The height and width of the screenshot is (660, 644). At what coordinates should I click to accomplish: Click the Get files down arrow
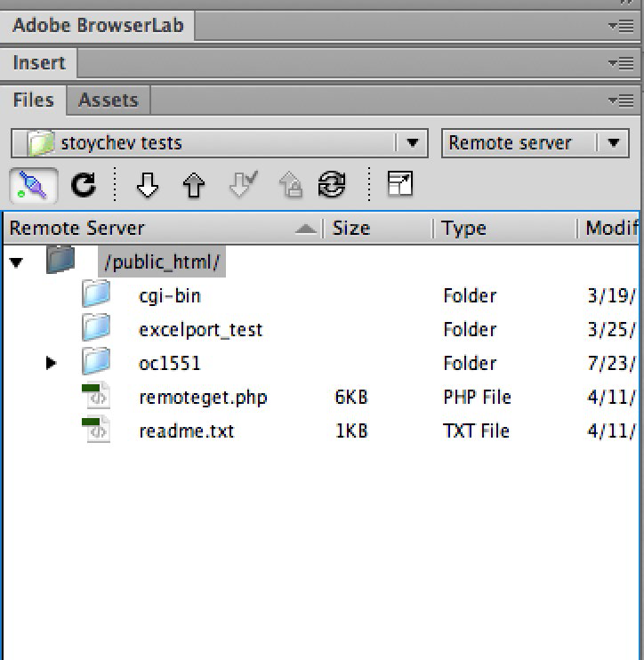(x=148, y=185)
